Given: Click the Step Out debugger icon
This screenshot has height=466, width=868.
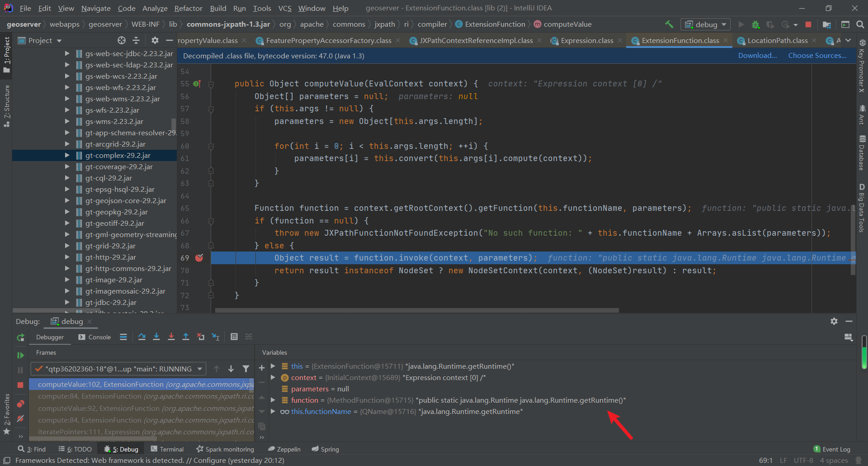Looking at the screenshot, I should coord(186,337).
